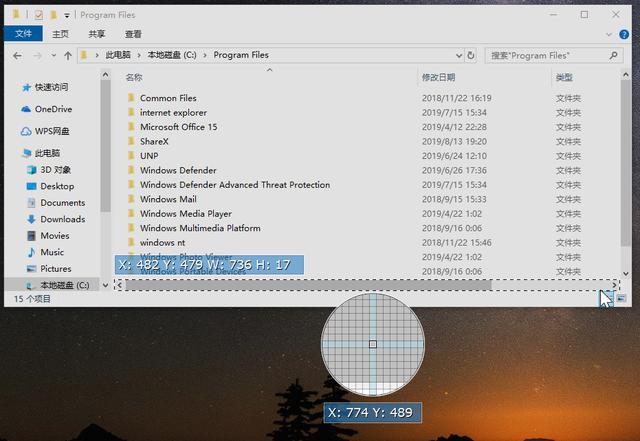Sort by the 类型 column header
The height and width of the screenshot is (441, 640).
pyautogui.click(x=564, y=78)
